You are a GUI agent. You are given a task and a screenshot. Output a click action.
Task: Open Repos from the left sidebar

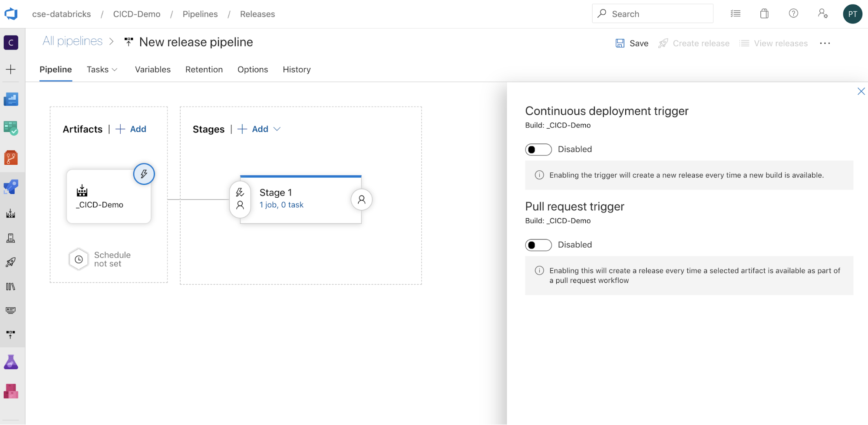pos(11,157)
